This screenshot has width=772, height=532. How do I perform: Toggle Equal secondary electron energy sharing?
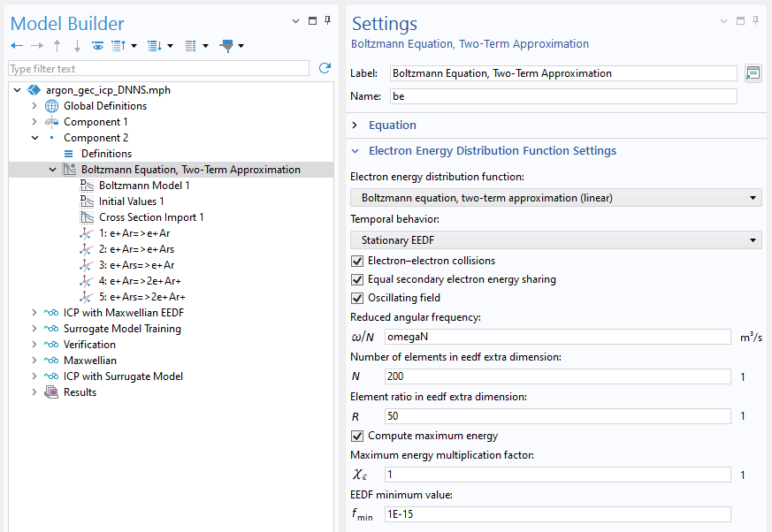357,279
